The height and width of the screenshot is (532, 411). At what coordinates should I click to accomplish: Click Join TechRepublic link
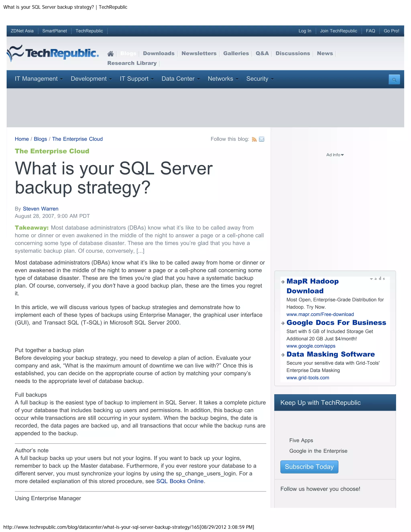coord(338,31)
